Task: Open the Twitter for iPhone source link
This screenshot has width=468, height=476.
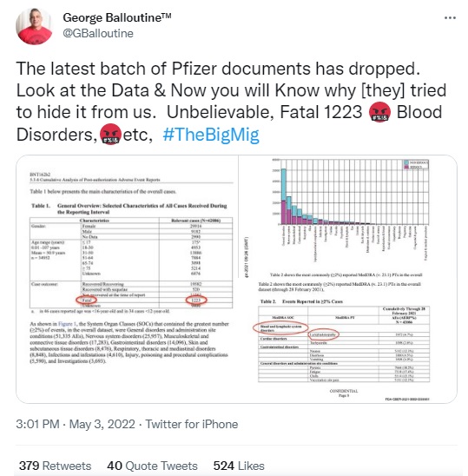Action: pyautogui.click(x=192, y=424)
